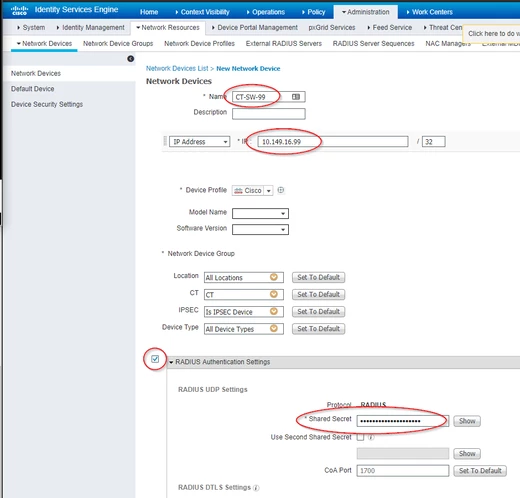The image size is (520, 498).
Task: Click the Device Type orange selector icon
Action: pos(274,328)
